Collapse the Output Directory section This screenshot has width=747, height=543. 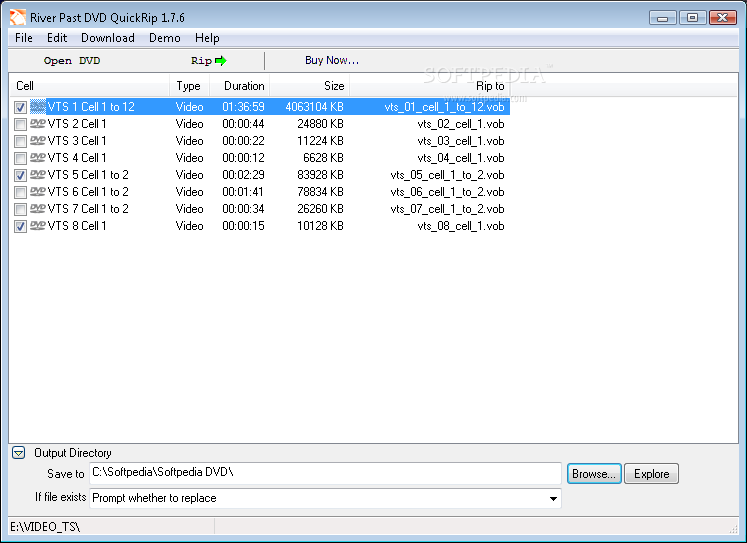point(19,452)
